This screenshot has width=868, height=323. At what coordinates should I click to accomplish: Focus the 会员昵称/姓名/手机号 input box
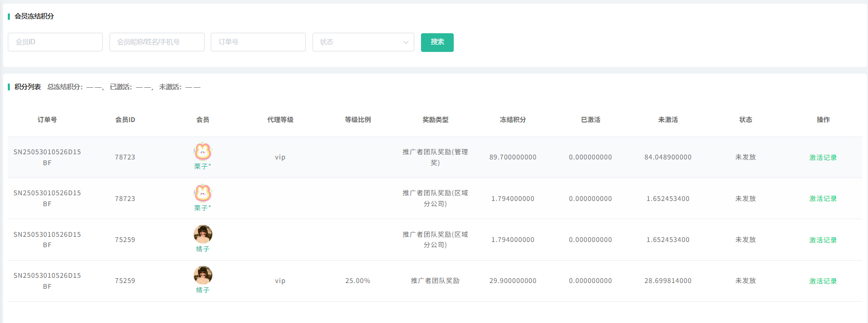[157, 42]
